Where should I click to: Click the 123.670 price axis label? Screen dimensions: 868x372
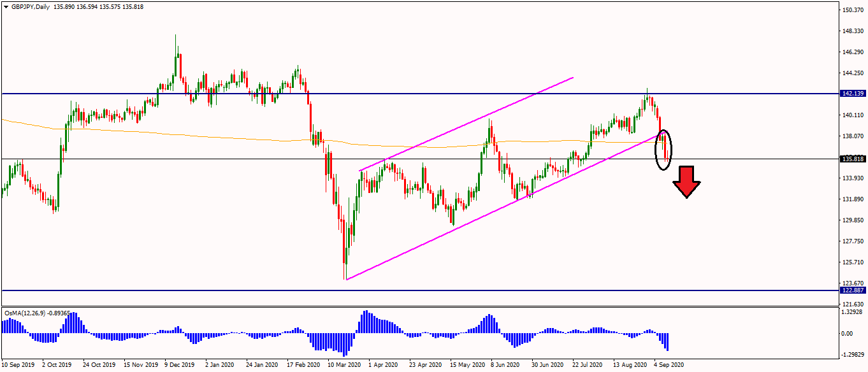click(x=853, y=283)
